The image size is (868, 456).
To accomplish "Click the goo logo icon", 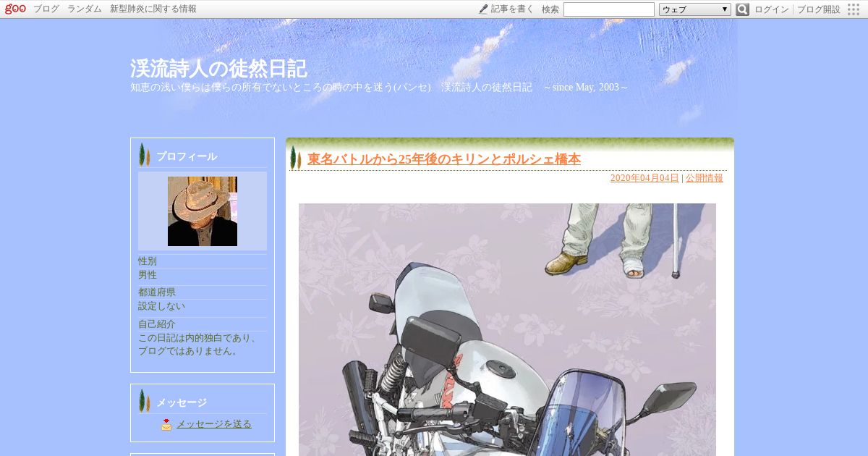I will coord(15,9).
